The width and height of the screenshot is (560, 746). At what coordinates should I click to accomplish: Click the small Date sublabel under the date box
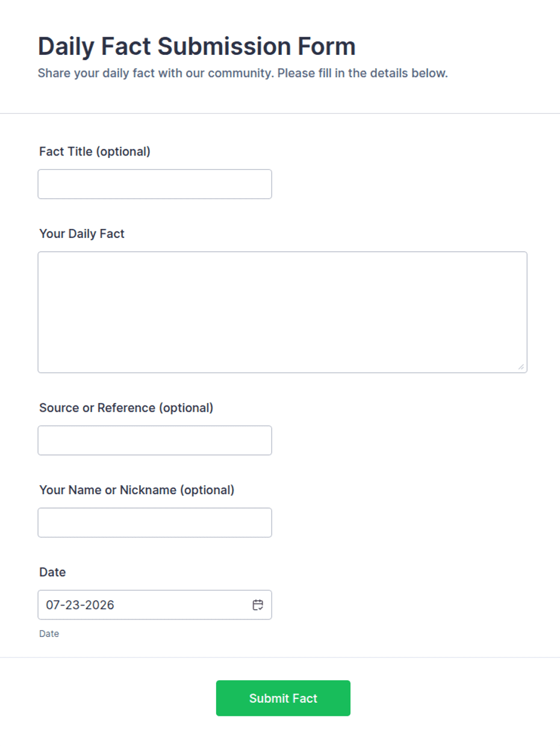pyautogui.click(x=49, y=634)
